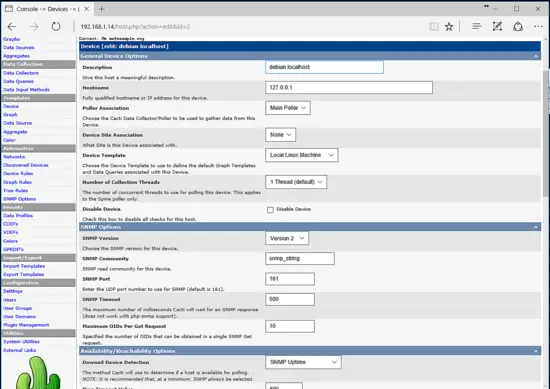Viewport: 550px width, 389px height.
Task: Open Networks link in sidebar
Action: tap(14, 157)
